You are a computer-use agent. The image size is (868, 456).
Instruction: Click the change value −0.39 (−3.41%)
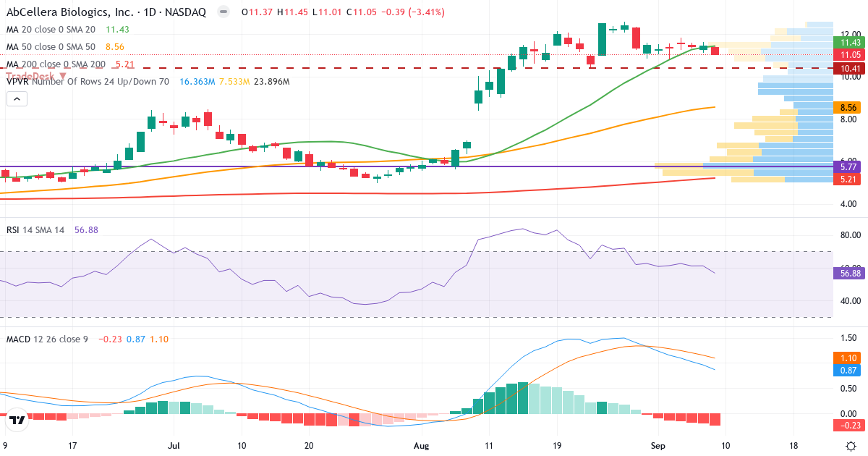click(412, 12)
